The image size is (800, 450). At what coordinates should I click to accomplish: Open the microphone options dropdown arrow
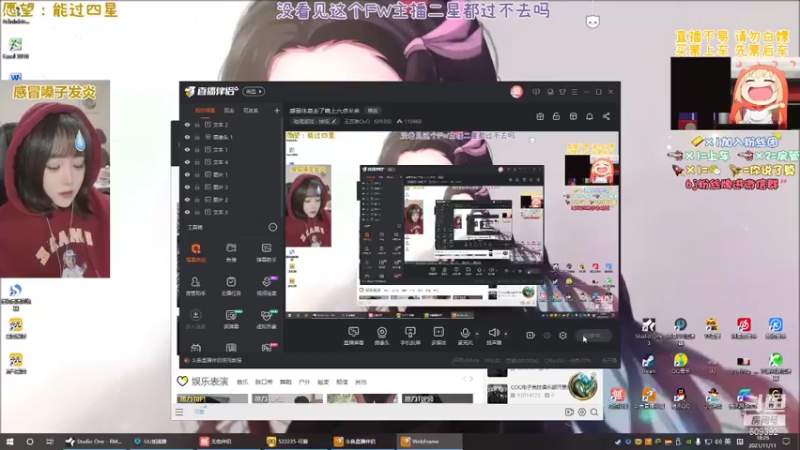(x=477, y=334)
